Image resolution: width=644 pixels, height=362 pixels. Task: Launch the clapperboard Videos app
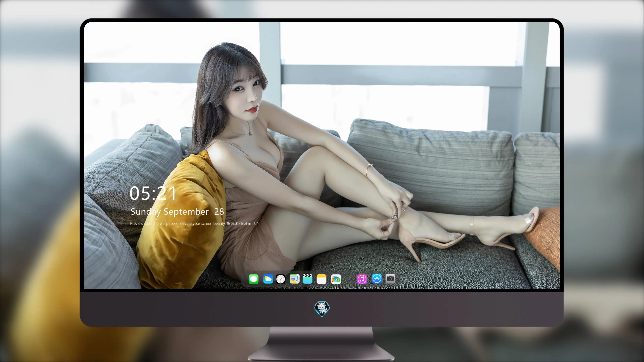(x=308, y=279)
